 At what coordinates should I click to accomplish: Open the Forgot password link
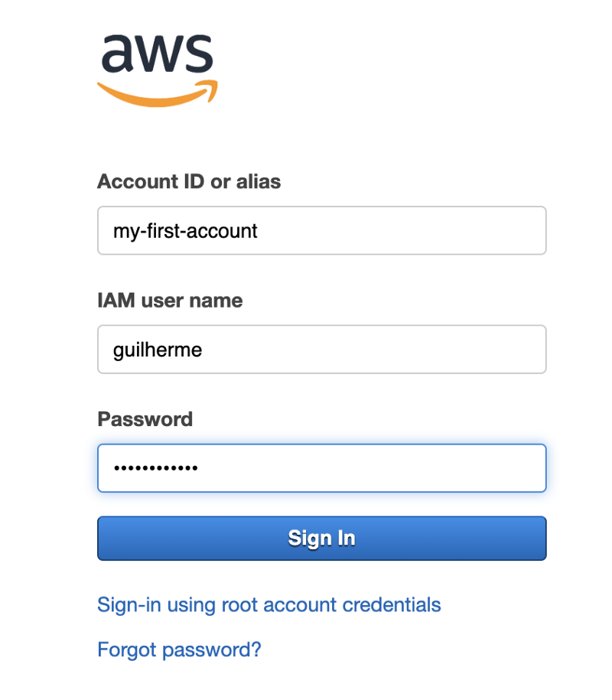[179, 650]
